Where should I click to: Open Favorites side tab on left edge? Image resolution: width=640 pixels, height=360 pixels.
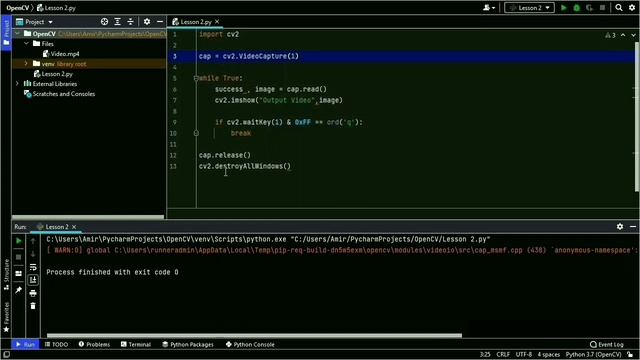pos(6,317)
